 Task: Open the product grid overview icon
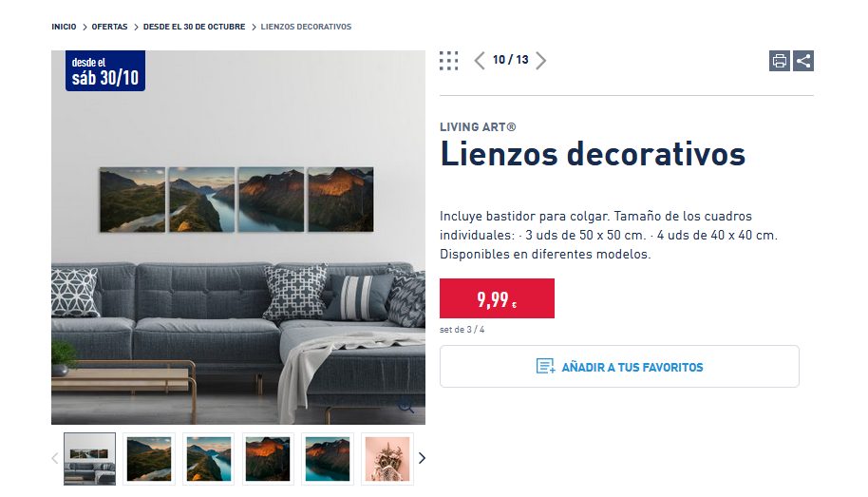pyautogui.click(x=449, y=61)
